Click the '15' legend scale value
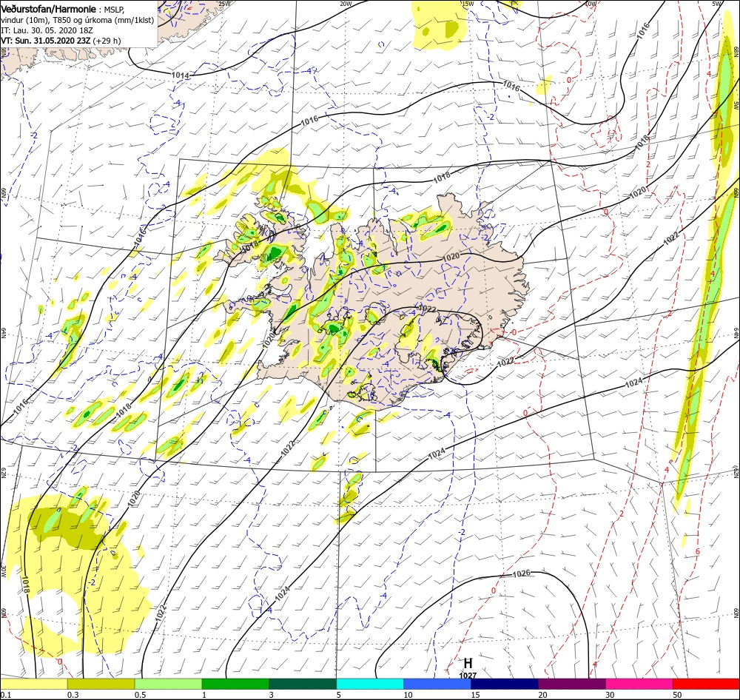 476,695
